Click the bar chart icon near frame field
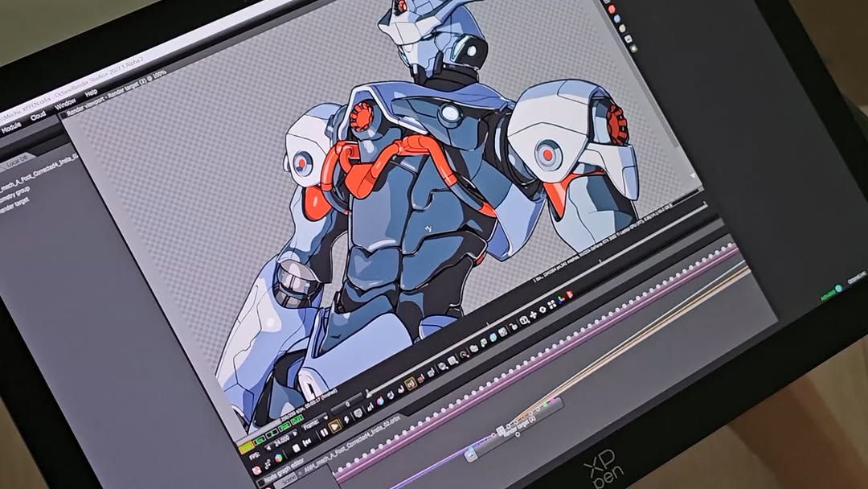The image size is (868, 489). [x=370, y=407]
